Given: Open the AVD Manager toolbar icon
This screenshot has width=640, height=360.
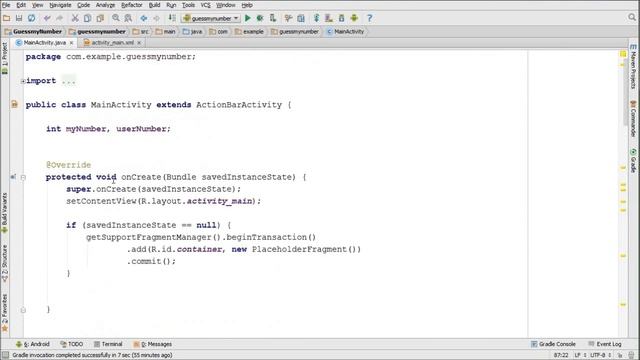Looking at the screenshot, I should (329, 18).
